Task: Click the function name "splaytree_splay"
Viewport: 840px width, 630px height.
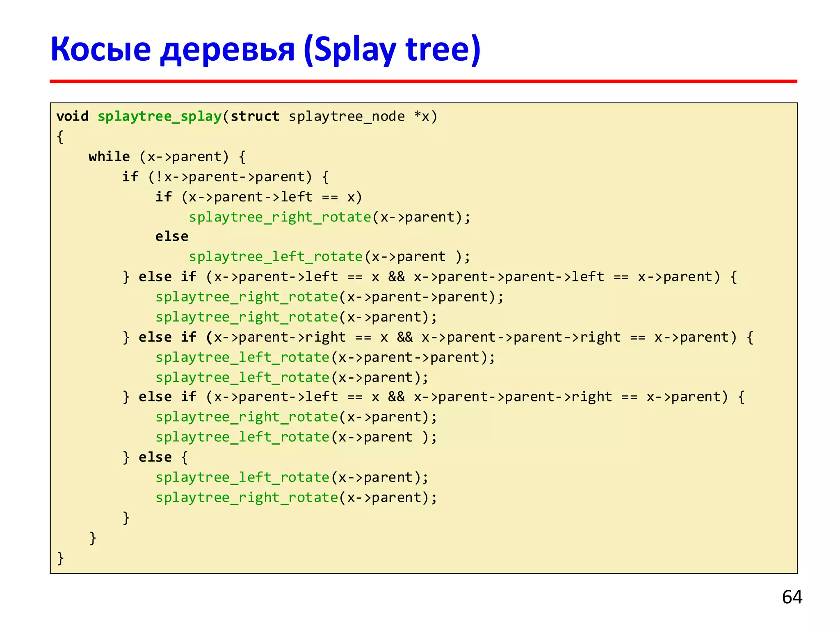Action: pos(160,117)
